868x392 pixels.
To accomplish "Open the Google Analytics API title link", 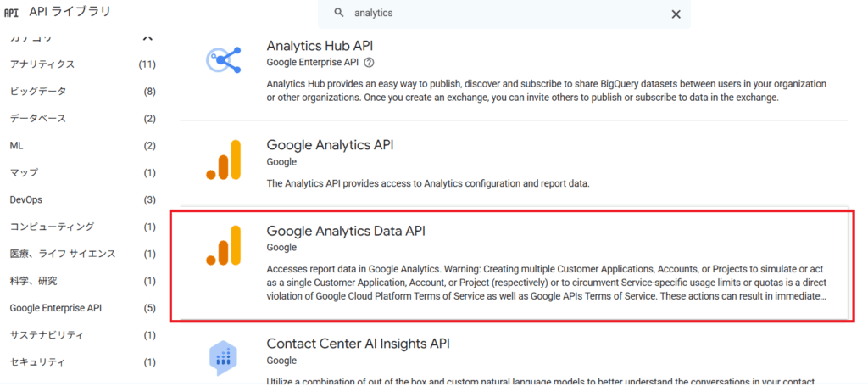I will point(330,145).
